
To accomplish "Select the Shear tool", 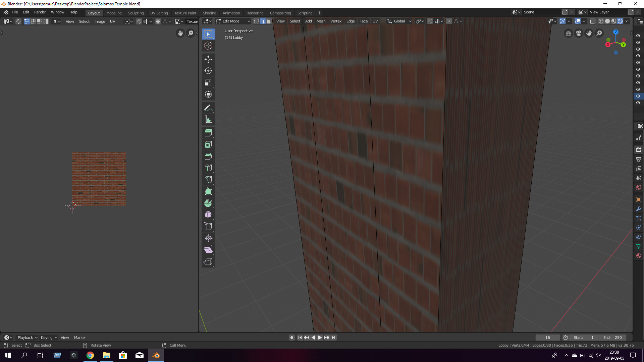I will [x=208, y=250].
